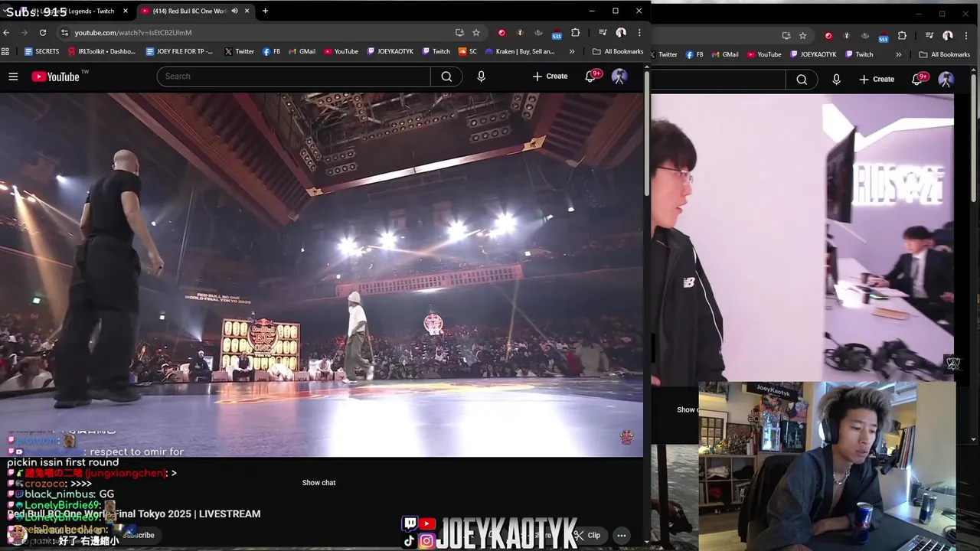980x551 pixels.
Task: Start voice search with the microphone
Action: click(x=481, y=77)
